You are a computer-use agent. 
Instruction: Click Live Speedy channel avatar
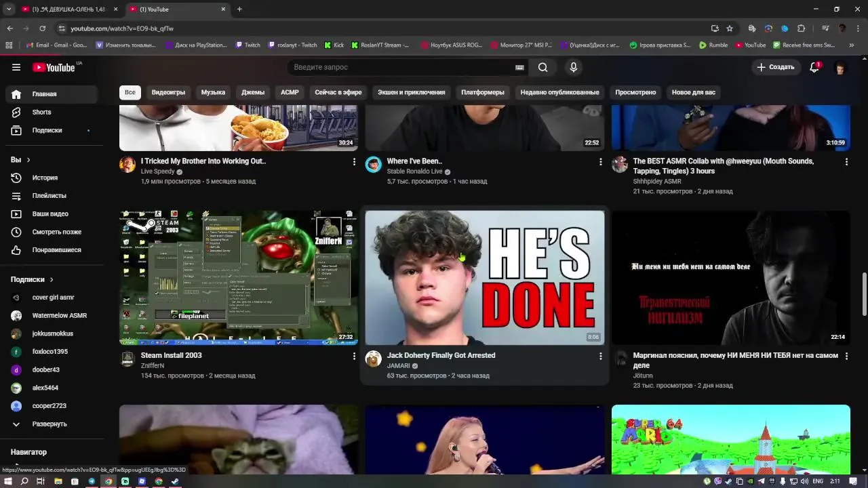coord(127,165)
